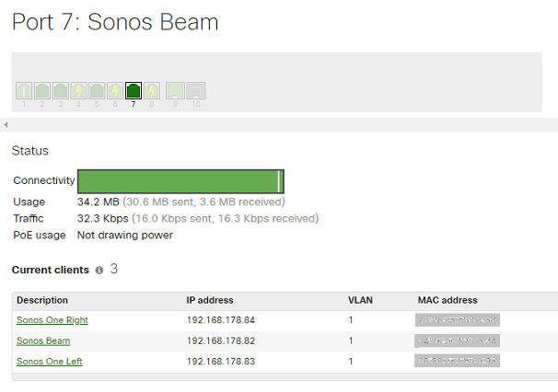Sort table by Description column header

coord(42,300)
